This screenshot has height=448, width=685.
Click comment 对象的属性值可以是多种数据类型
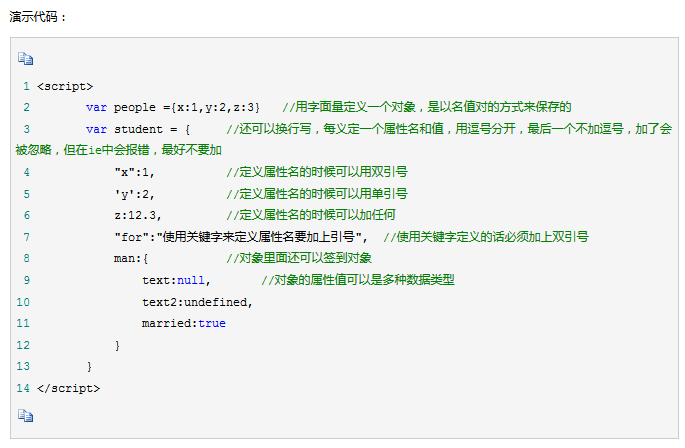click(x=358, y=280)
